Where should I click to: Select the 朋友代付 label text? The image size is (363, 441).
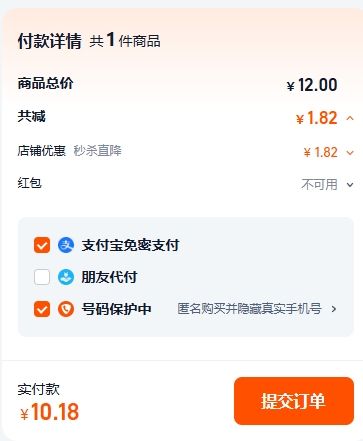[109, 277]
